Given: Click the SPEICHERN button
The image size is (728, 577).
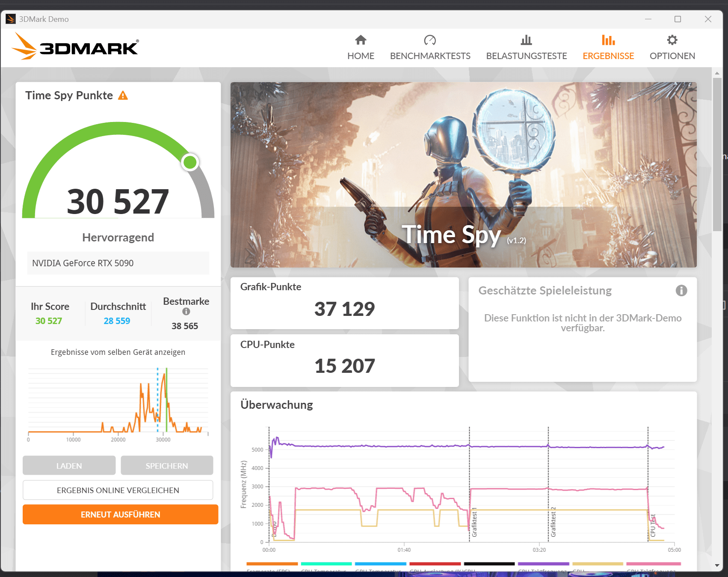Looking at the screenshot, I should pyautogui.click(x=167, y=465).
